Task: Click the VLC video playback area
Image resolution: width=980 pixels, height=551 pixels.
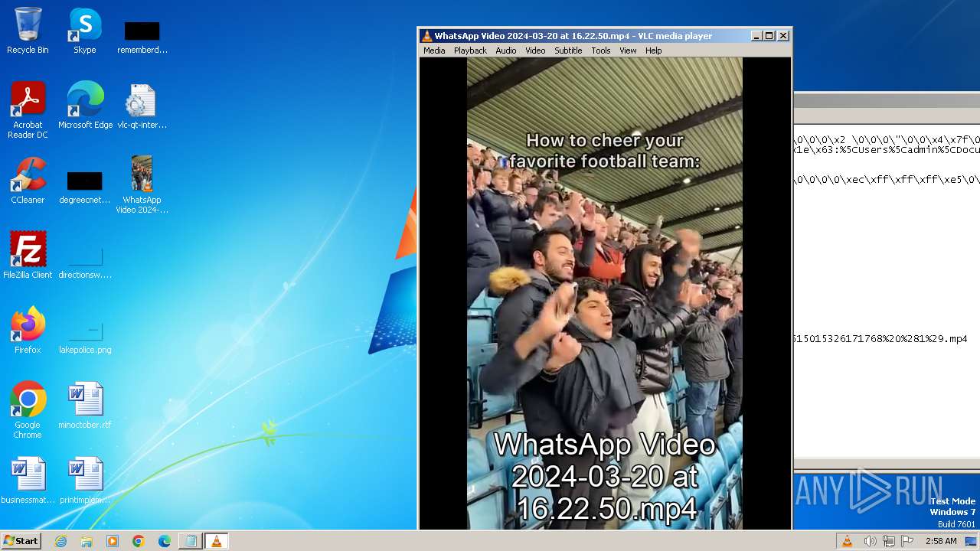Action: point(605,293)
